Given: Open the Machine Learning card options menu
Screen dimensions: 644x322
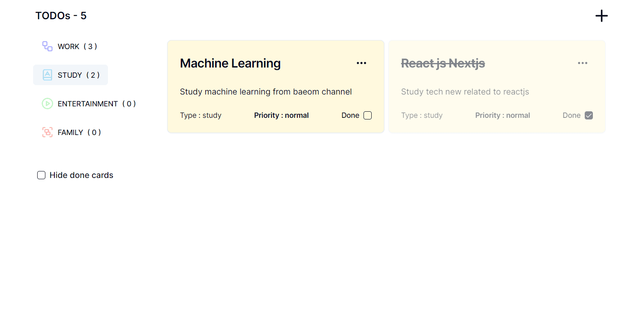Looking at the screenshot, I should tap(361, 63).
